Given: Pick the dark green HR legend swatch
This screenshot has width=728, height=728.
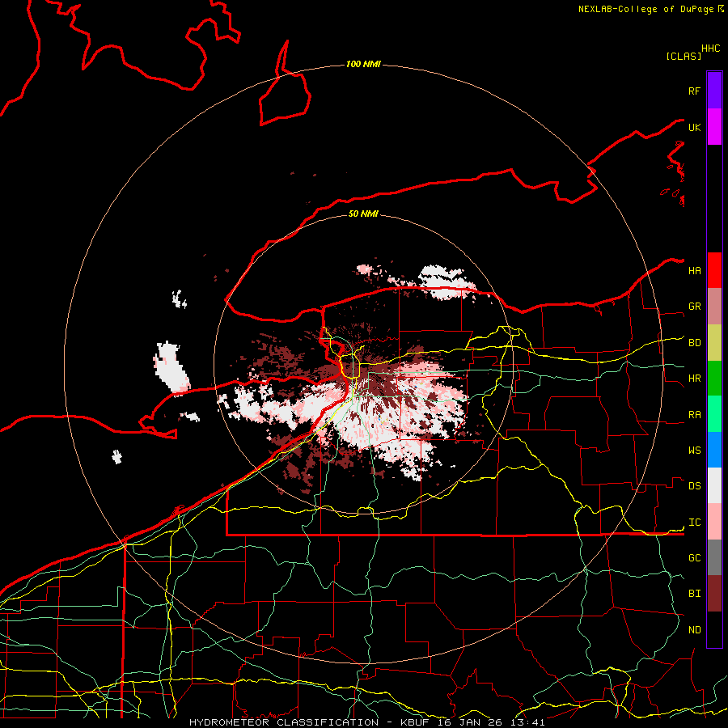Looking at the screenshot, I should (714, 379).
